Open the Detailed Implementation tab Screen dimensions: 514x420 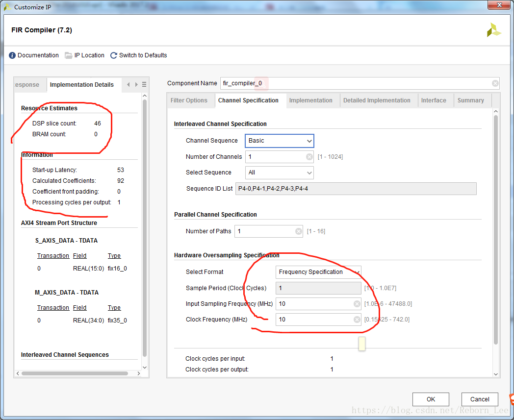coord(377,100)
